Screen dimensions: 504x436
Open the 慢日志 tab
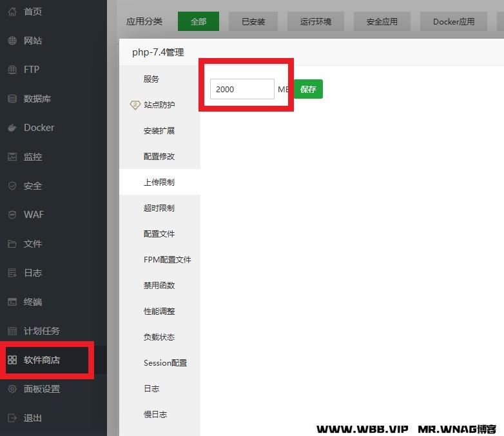[x=160, y=415]
